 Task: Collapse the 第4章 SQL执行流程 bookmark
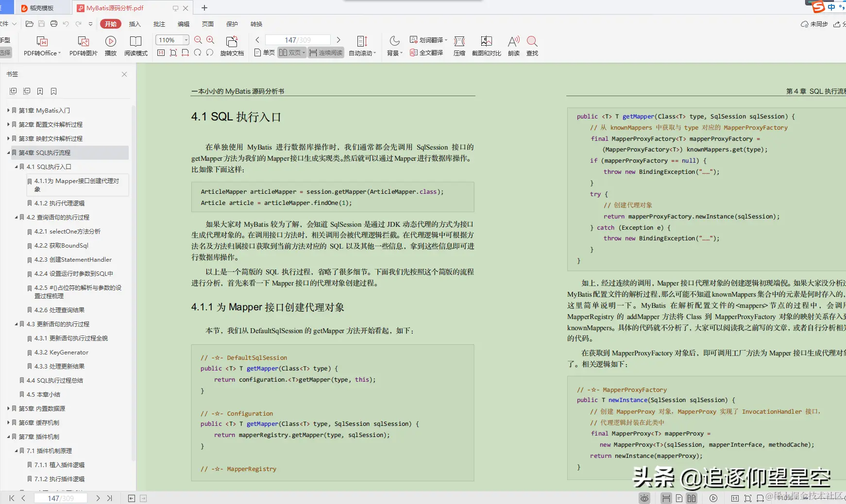point(8,152)
